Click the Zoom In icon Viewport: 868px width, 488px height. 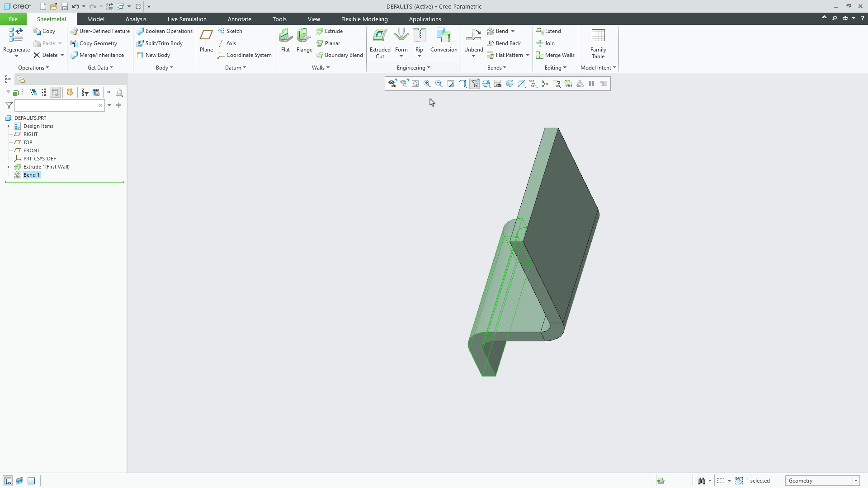pyautogui.click(x=427, y=84)
